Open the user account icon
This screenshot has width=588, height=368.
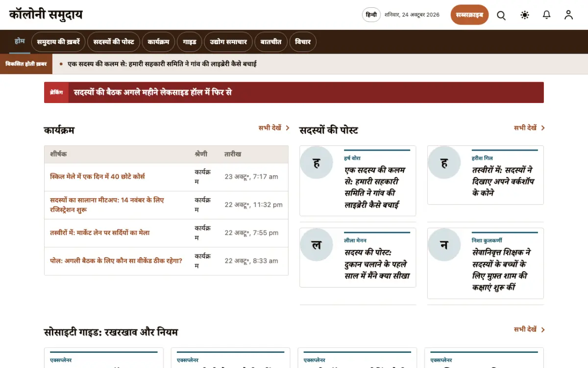pos(568,15)
